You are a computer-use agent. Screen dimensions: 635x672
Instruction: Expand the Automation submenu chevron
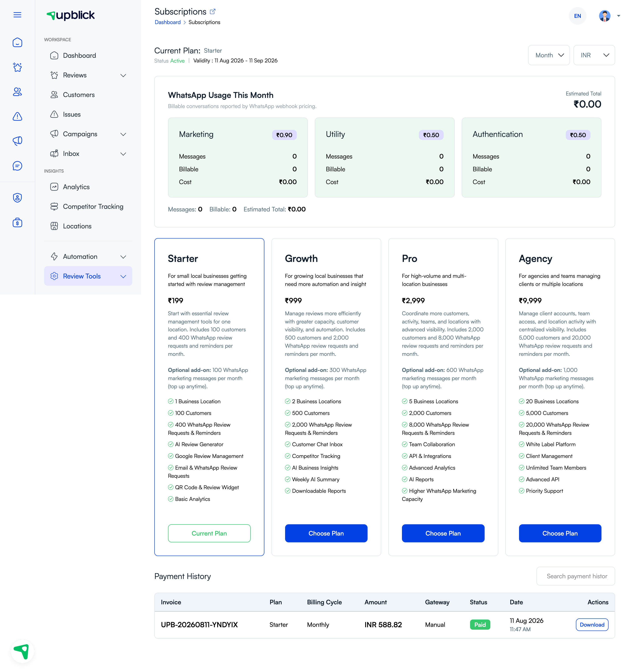pos(123,257)
